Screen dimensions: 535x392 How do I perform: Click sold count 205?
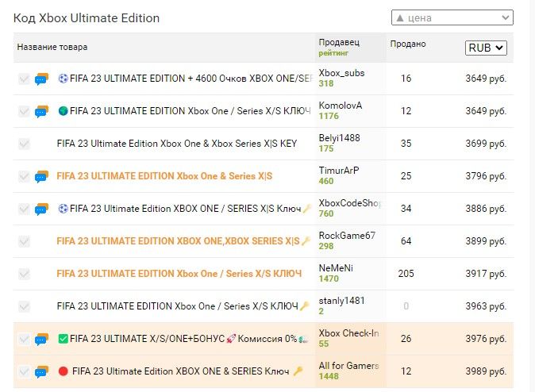(406, 274)
